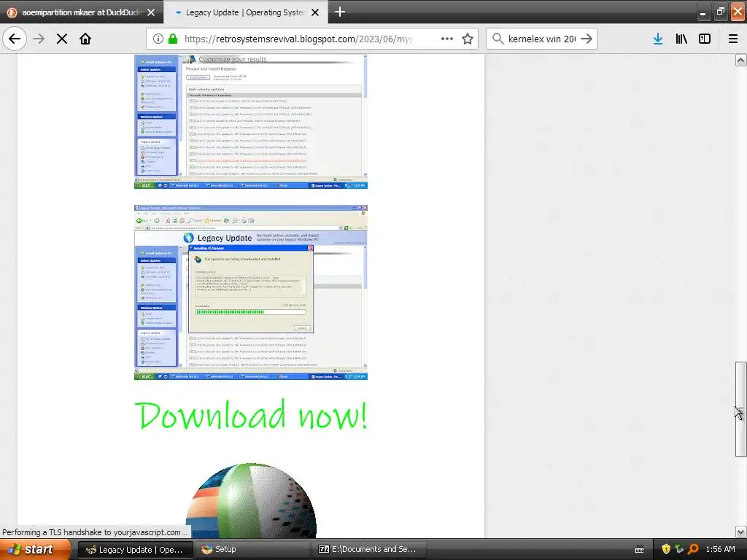
Task: Open the Firefox hamburger menu
Action: [x=733, y=39]
